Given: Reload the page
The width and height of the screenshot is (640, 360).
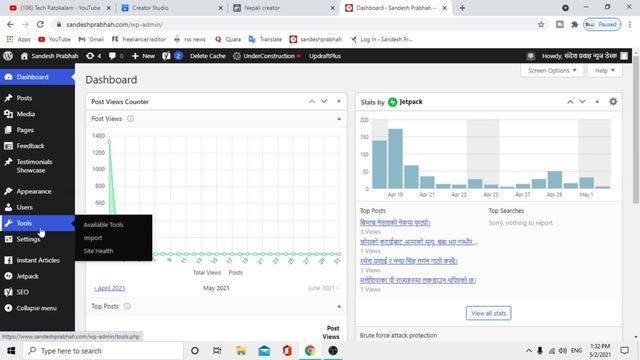Looking at the screenshot, I should pos(40,24).
